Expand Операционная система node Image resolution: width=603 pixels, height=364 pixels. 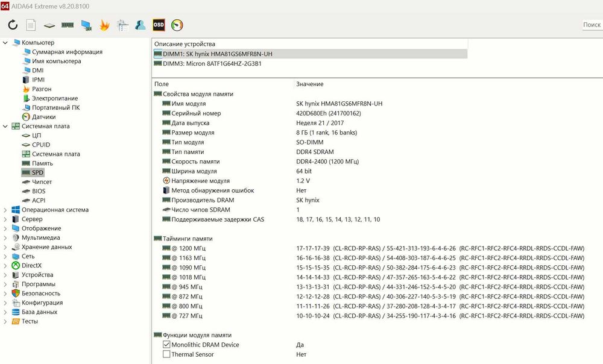[5, 210]
